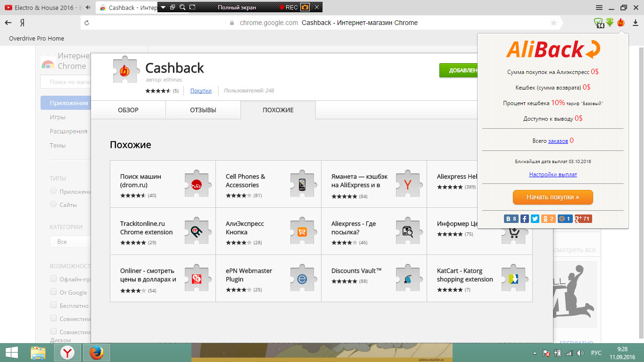
Task: Open the Overdrive Pro Home bookmark
Action: pos(36,39)
